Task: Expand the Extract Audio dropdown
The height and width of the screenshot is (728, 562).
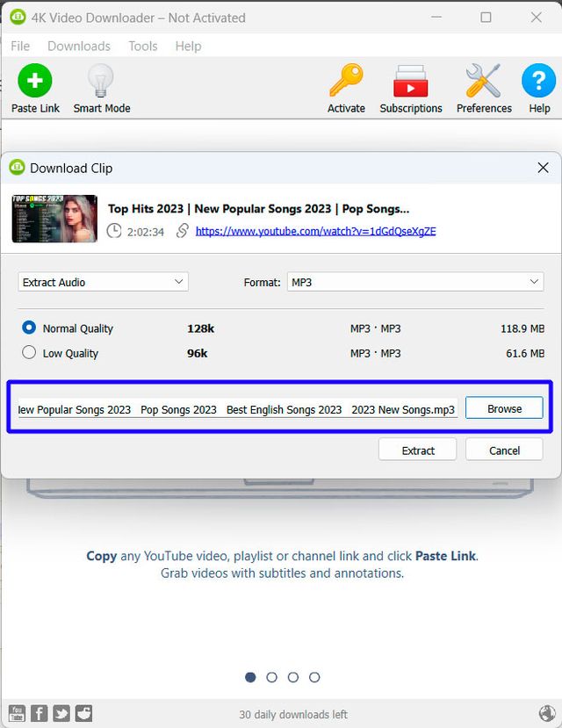Action: 104,282
